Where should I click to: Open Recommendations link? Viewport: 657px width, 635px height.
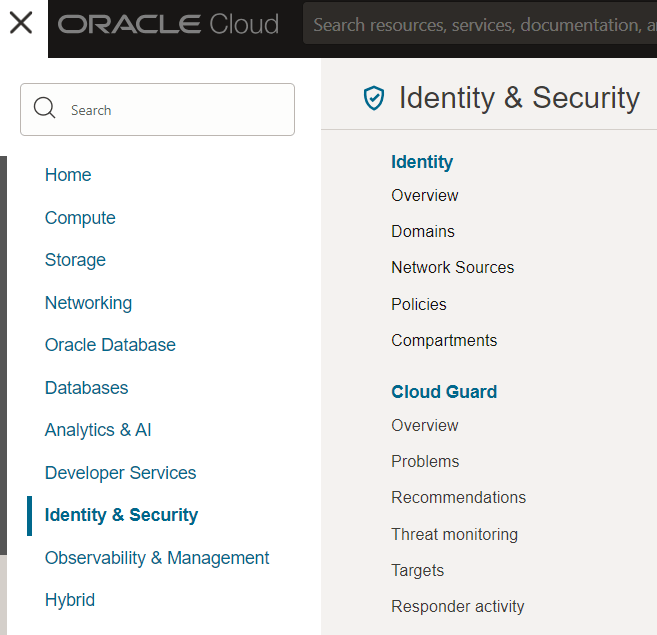(x=458, y=498)
